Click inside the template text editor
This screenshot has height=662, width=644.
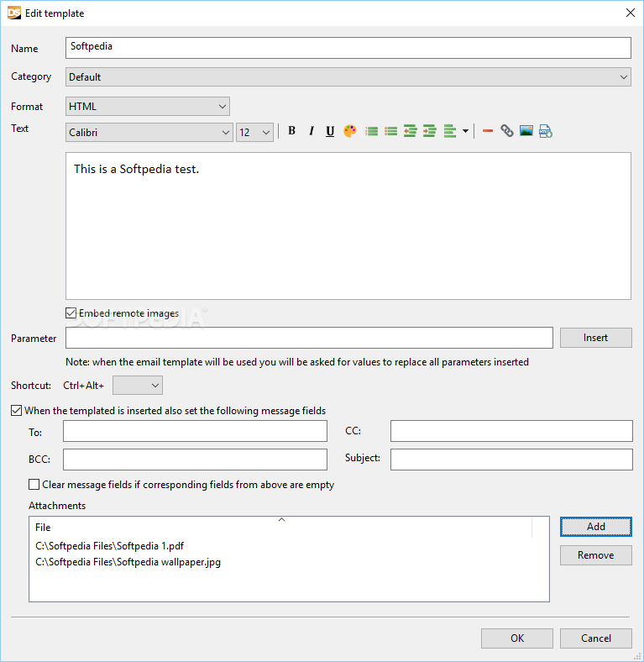(x=348, y=226)
